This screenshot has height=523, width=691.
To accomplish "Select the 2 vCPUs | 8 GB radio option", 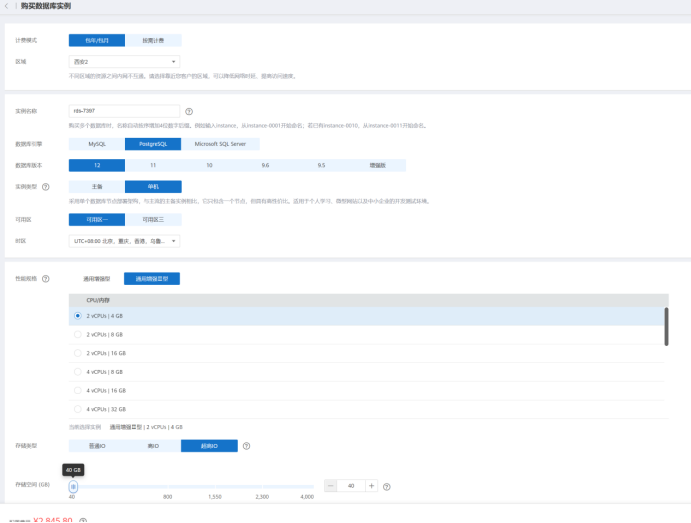I will [78, 334].
